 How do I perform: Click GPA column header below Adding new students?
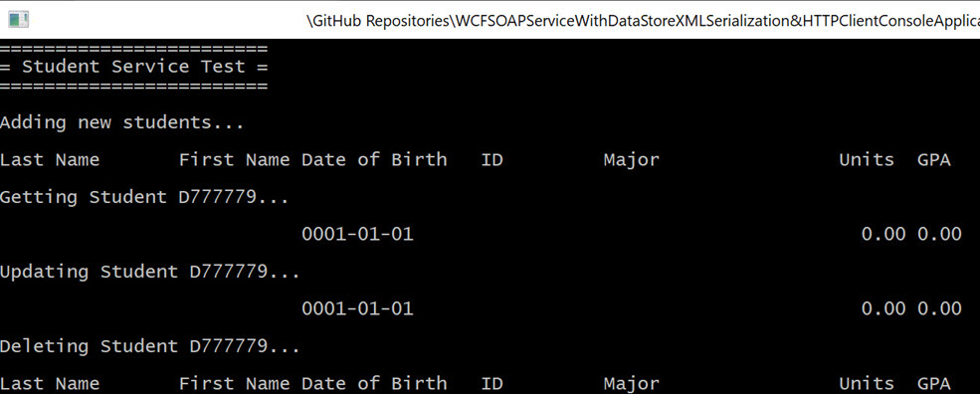934,160
